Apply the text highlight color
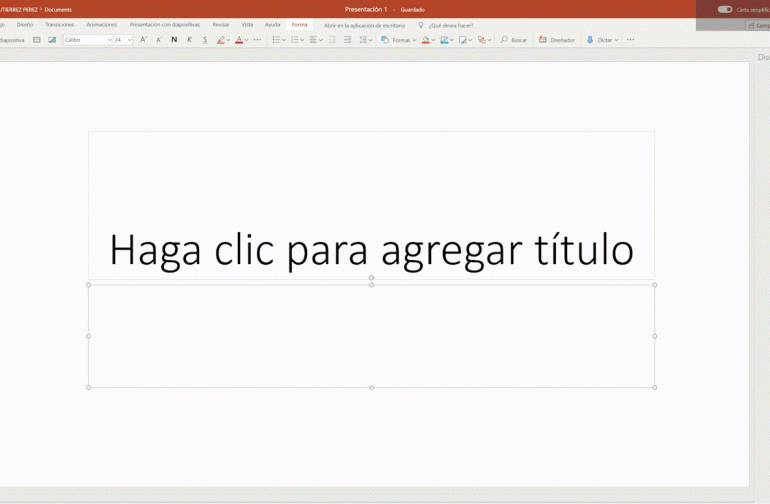Image resolution: width=770 pixels, height=504 pixels. (x=220, y=40)
